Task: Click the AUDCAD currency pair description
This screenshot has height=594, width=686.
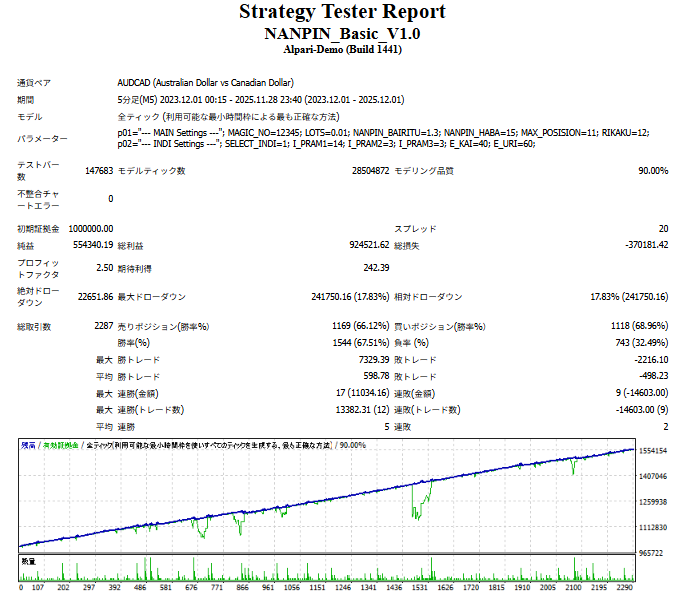Action: (204, 82)
